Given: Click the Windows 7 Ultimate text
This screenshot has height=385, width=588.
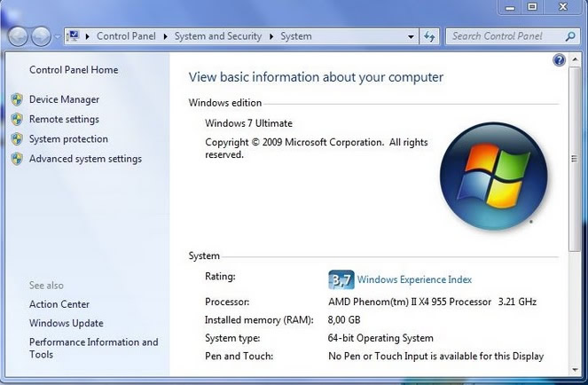Looking at the screenshot, I should pos(248,123).
